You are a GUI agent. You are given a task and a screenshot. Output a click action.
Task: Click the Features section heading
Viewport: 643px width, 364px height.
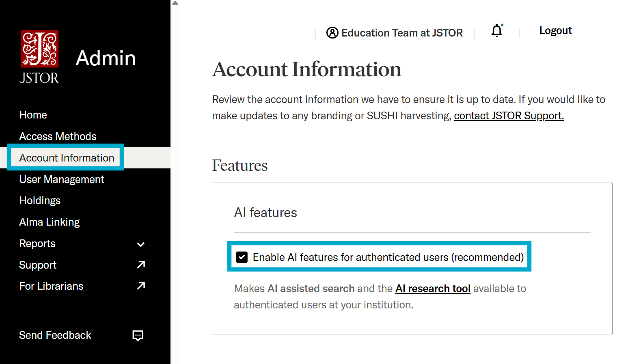[240, 166]
